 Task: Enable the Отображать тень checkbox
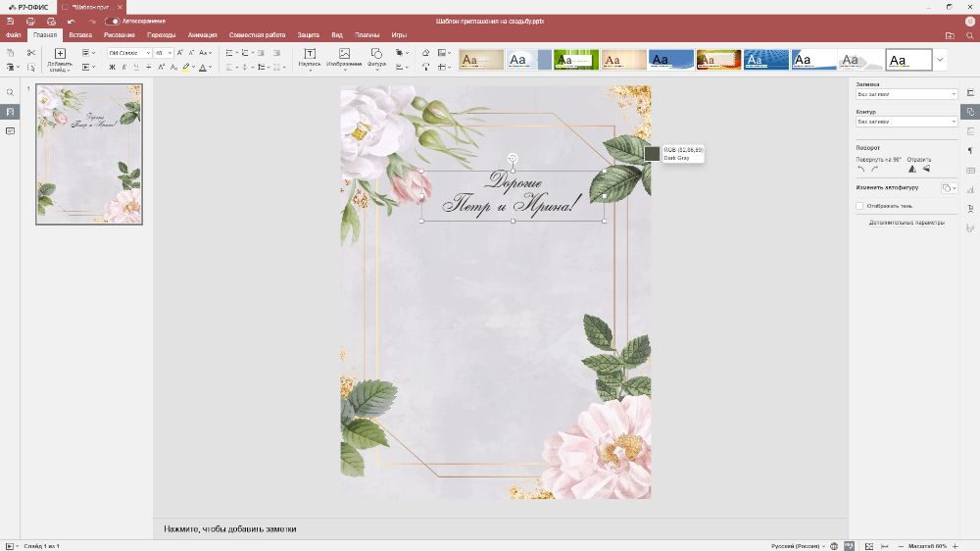pos(859,206)
